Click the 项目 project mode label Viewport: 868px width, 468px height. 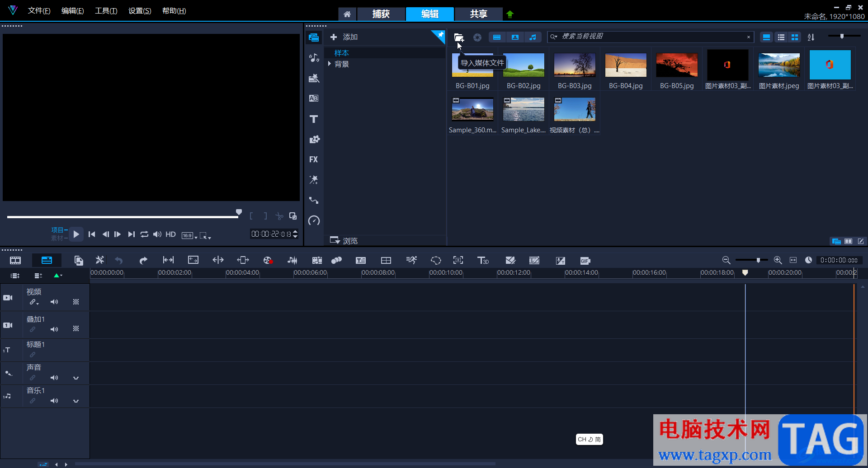pyautogui.click(x=57, y=230)
